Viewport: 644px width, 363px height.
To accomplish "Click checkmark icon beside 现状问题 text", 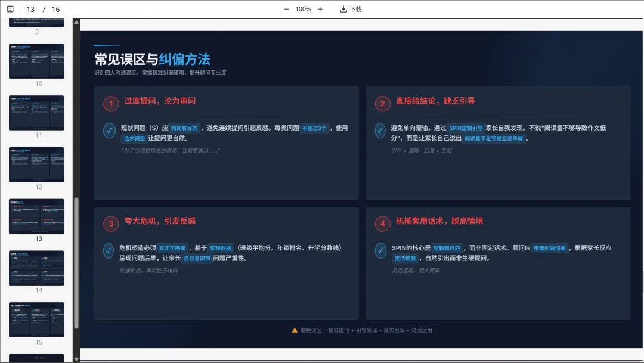I will 109,131.
